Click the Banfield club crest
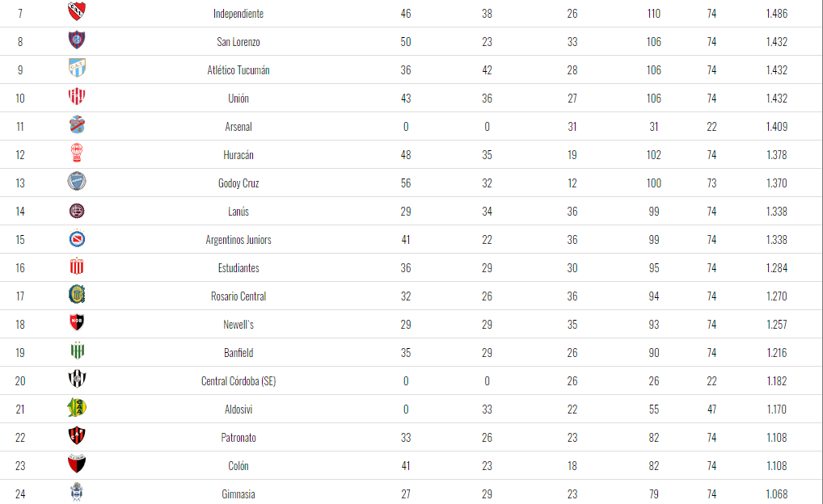 tap(77, 351)
